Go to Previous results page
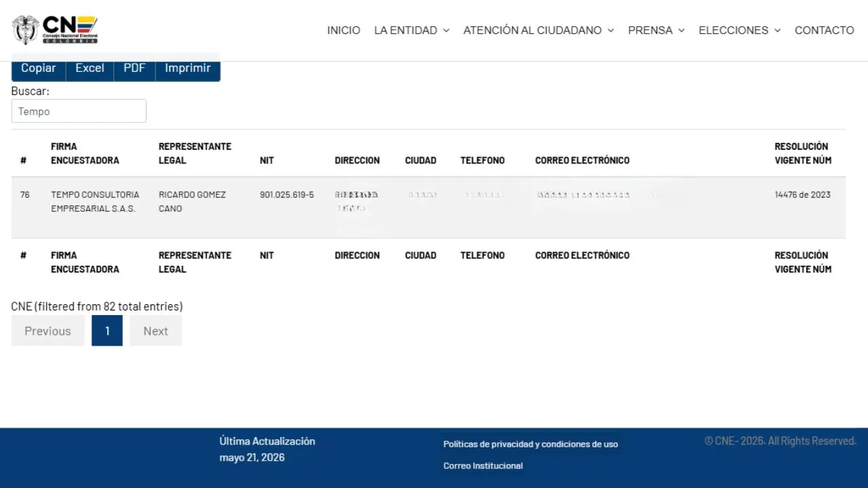Image resolution: width=868 pixels, height=488 pixels. 47,331
